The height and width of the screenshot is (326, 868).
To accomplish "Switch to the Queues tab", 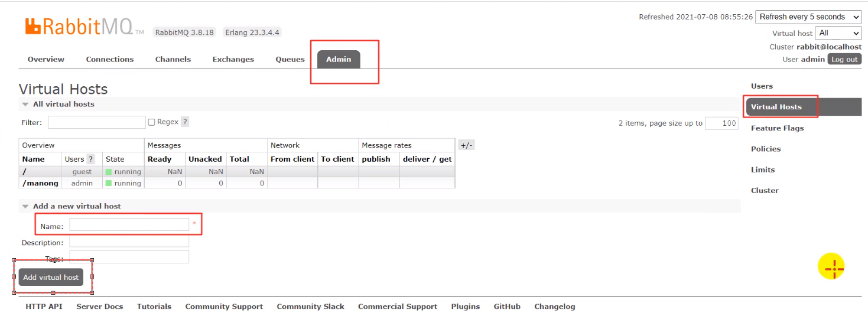I will point(290,59).
